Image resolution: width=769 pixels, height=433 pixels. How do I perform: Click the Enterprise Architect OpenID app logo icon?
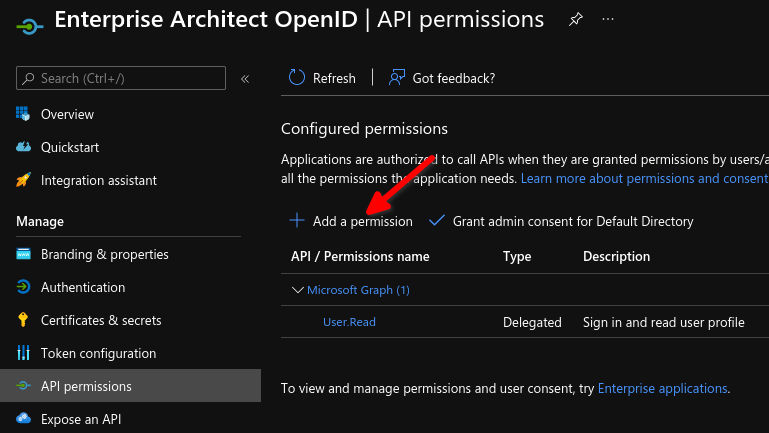(x=29, y=26)
